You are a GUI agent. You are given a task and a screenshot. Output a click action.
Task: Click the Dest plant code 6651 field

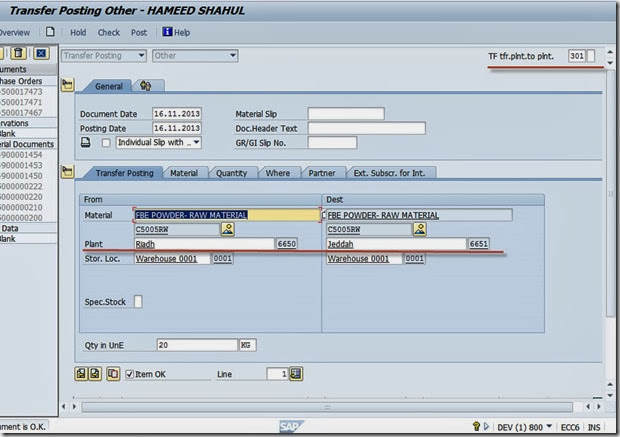coord(478,244)
